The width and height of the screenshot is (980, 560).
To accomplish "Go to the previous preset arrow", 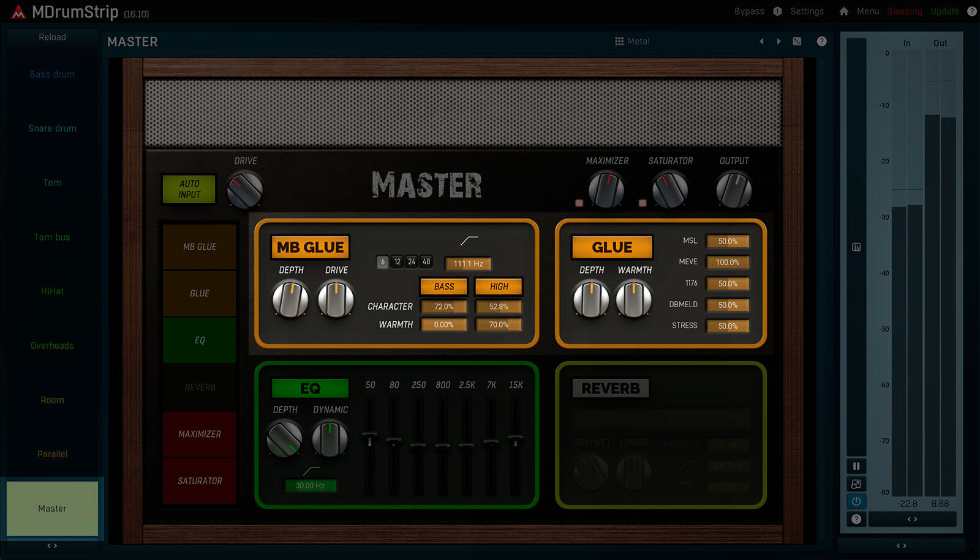I will (761, 42).
